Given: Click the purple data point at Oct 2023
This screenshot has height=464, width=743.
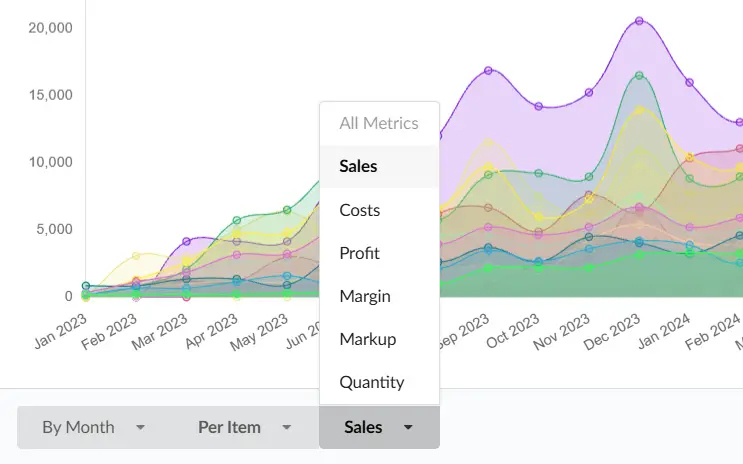Looking at the screenshot, I should [539, 107].
